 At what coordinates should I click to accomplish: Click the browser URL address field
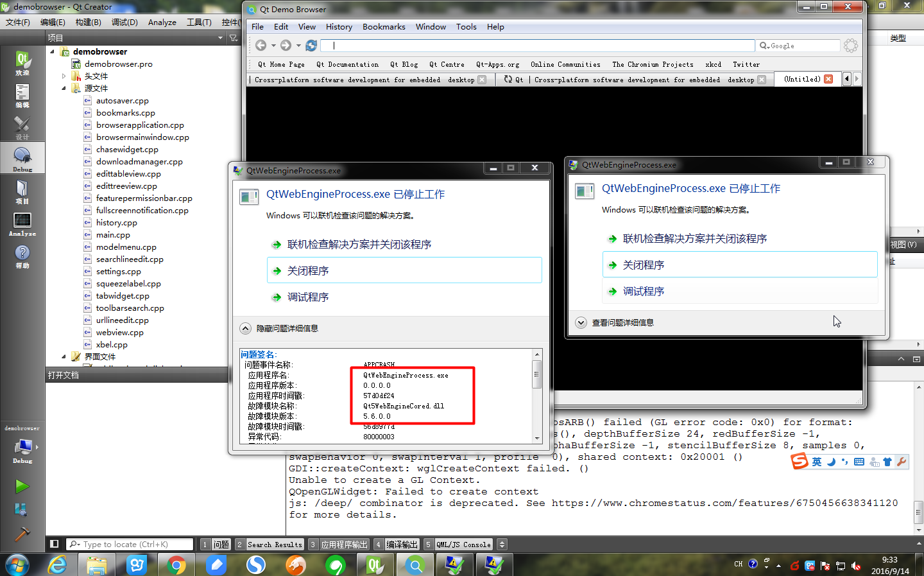click(538, 46)
